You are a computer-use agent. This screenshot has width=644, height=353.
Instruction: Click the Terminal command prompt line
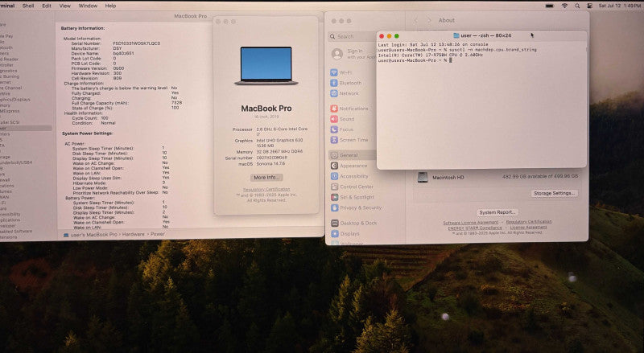coord(415,60)
